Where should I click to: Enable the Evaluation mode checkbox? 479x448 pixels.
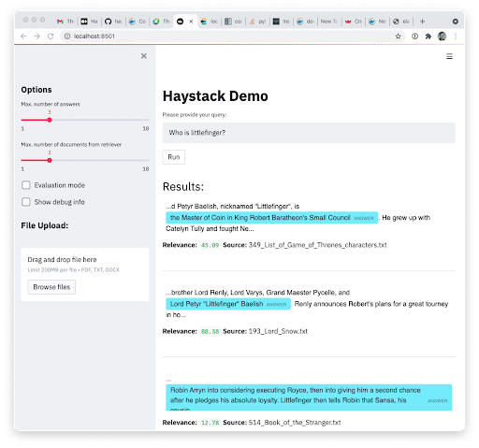click(x=26, y=185)
